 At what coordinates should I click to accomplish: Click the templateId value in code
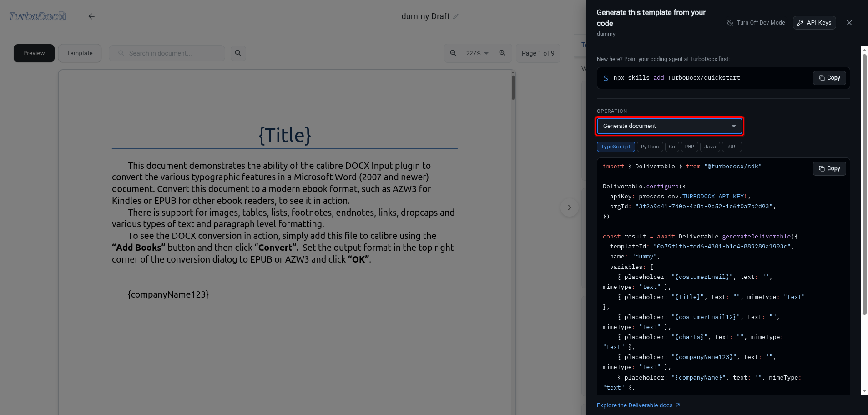tap(722, 247)
